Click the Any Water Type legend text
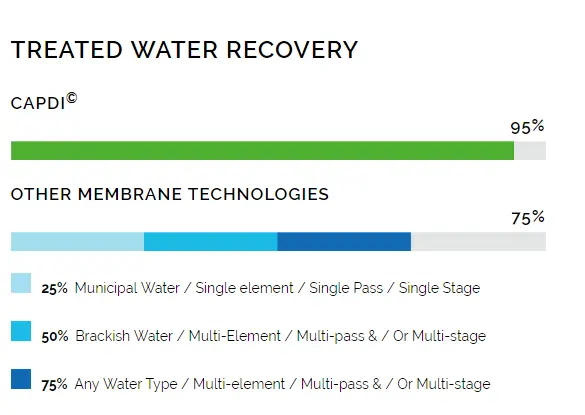 point(282,384)
